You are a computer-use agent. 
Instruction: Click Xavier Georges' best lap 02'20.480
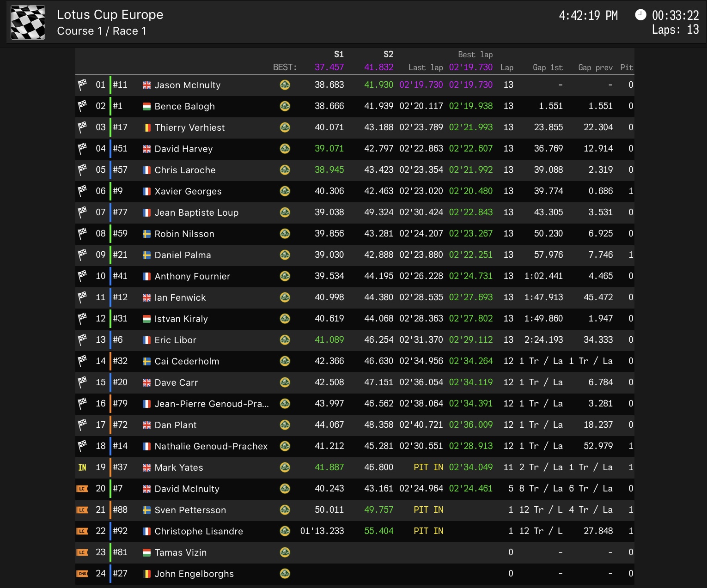click(470, 191)
